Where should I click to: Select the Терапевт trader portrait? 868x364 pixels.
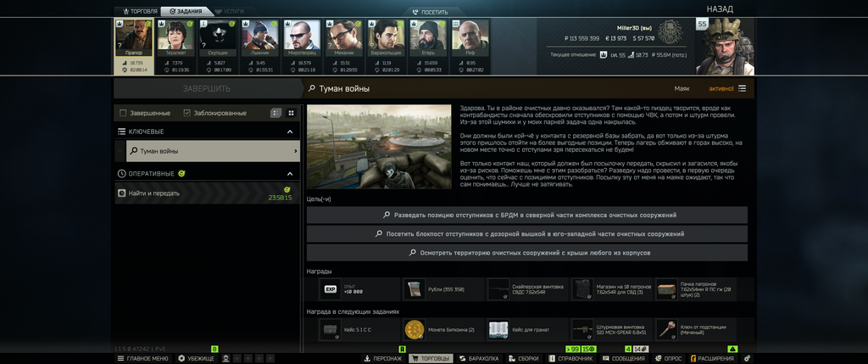(175, 37)
